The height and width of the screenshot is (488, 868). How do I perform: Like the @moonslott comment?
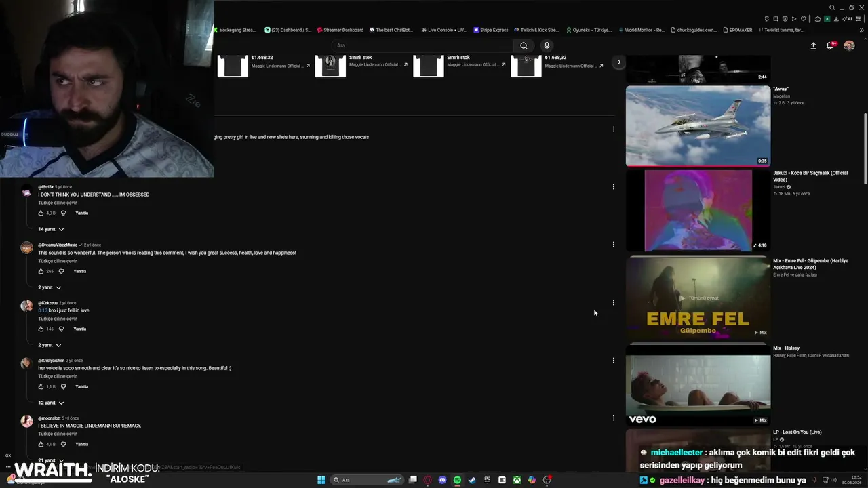tap(42, 444)
